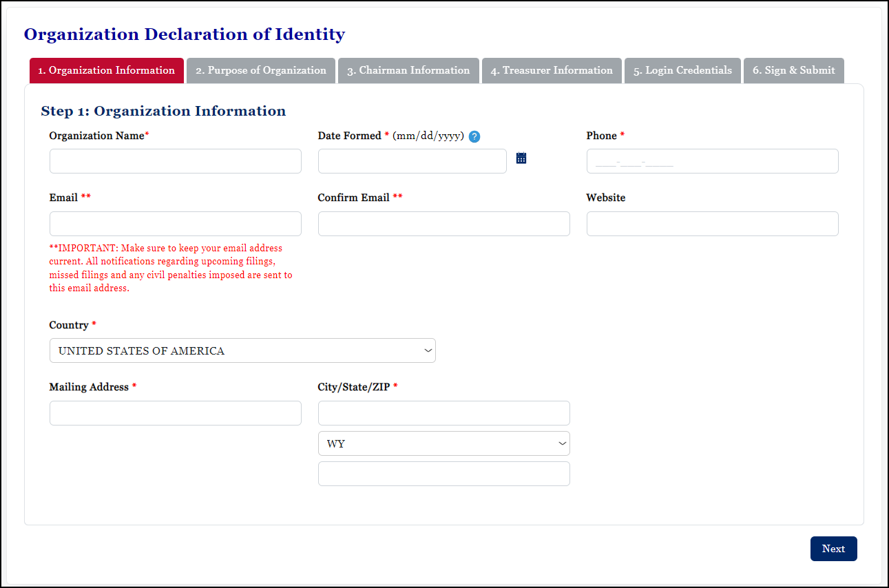Focus the Website input box
This screenshot has width=889, height=588.
[x=712, y=223]
